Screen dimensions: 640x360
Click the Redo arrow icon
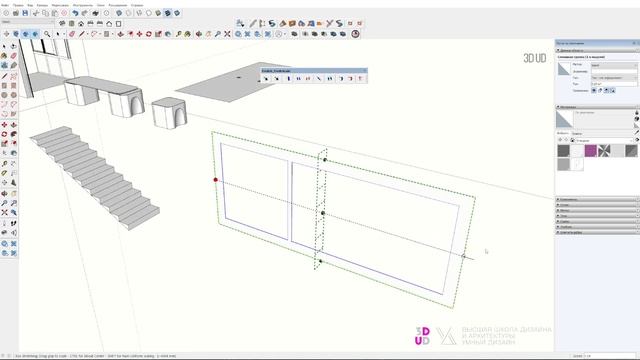[x=85, y=13]
